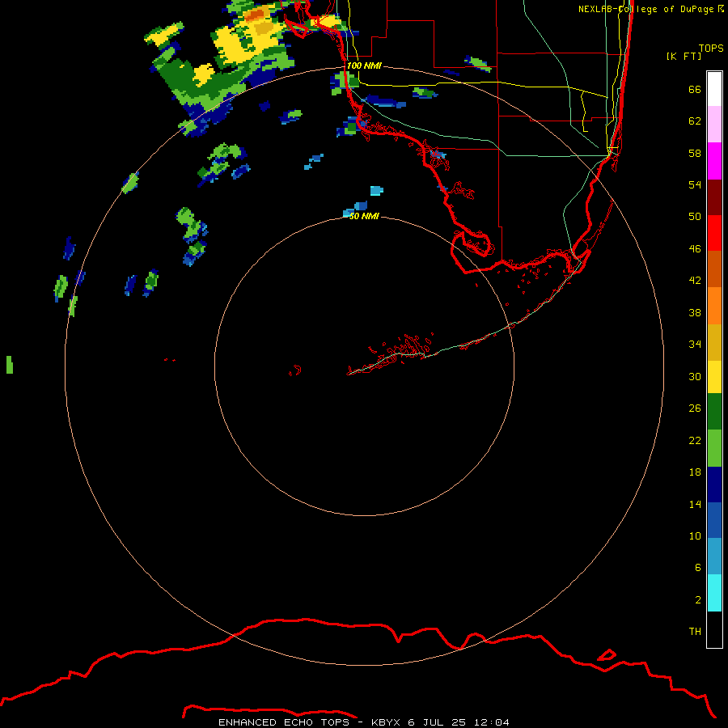Screen dimensions: 728x728
Task: Click the legend value '34'
Action: [x=695, y=344]
